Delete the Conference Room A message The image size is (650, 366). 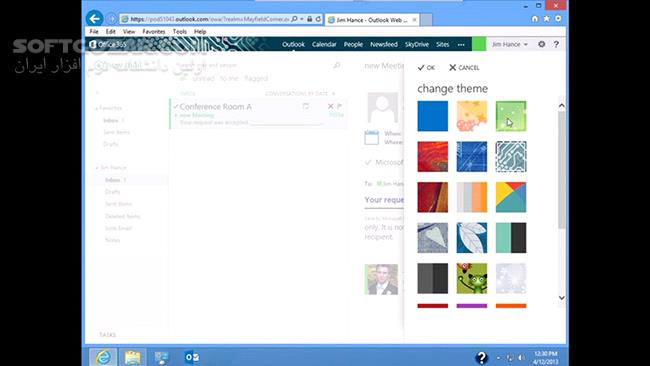point(330,106)
